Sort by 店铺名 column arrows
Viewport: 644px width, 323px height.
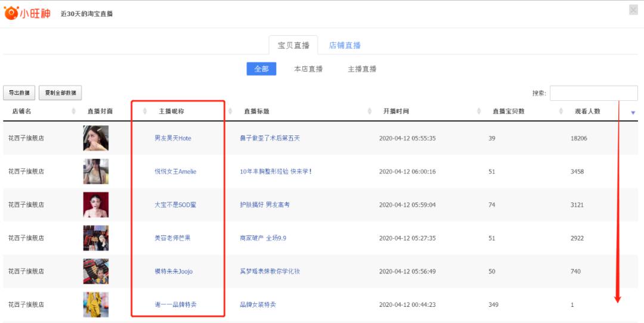[x=73, y=111]
